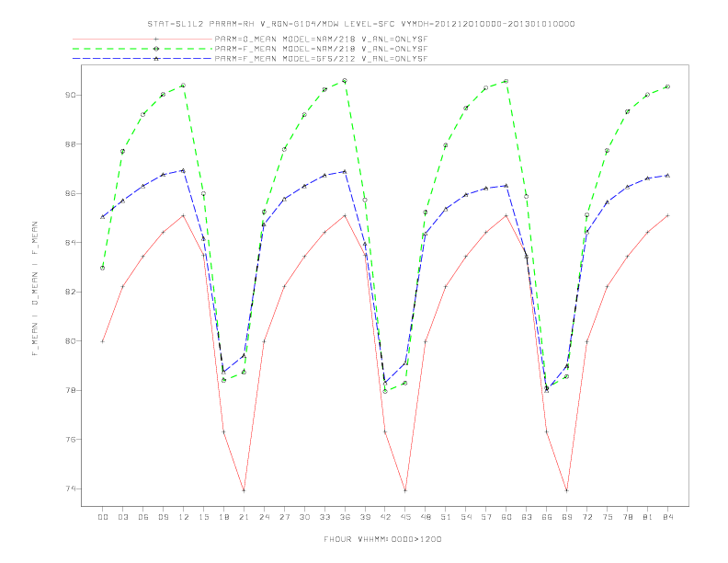This screenshot has width=728, height=563.
Task: Click x-axis forecast hour label 06
Action: click(143, 517)
